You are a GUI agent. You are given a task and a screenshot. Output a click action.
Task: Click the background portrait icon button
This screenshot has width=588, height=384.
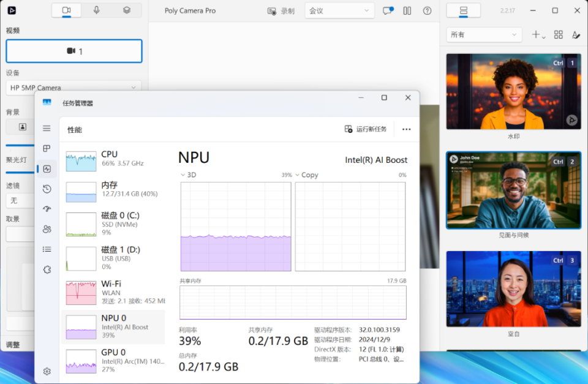click(23, 127)
